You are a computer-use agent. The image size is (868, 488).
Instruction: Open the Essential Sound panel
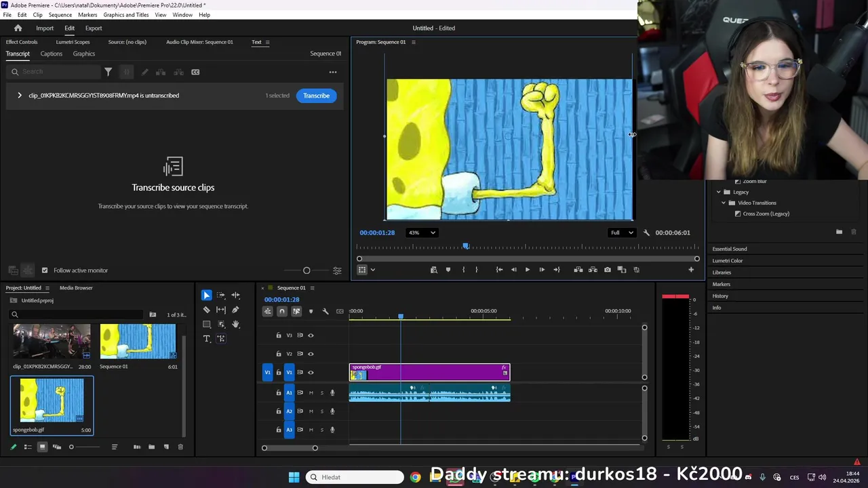tap(730, 249)
